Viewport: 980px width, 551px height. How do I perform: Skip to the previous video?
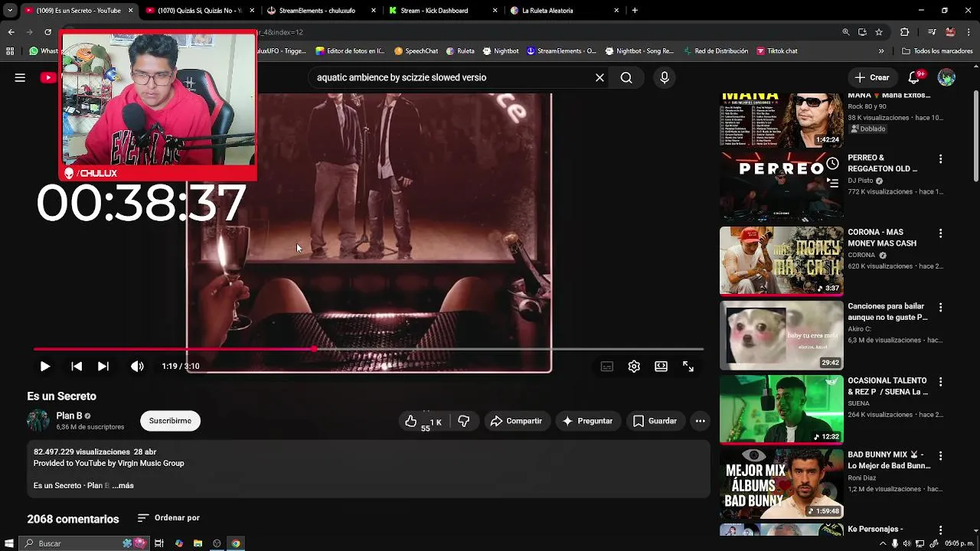click(77, 367)
